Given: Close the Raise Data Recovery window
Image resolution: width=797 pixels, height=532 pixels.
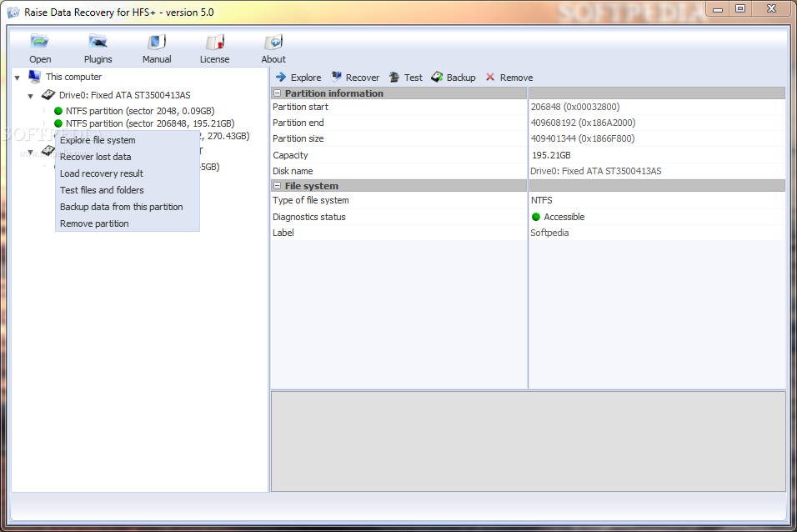Looking at the screenshot, I should (x=771, y=8).
